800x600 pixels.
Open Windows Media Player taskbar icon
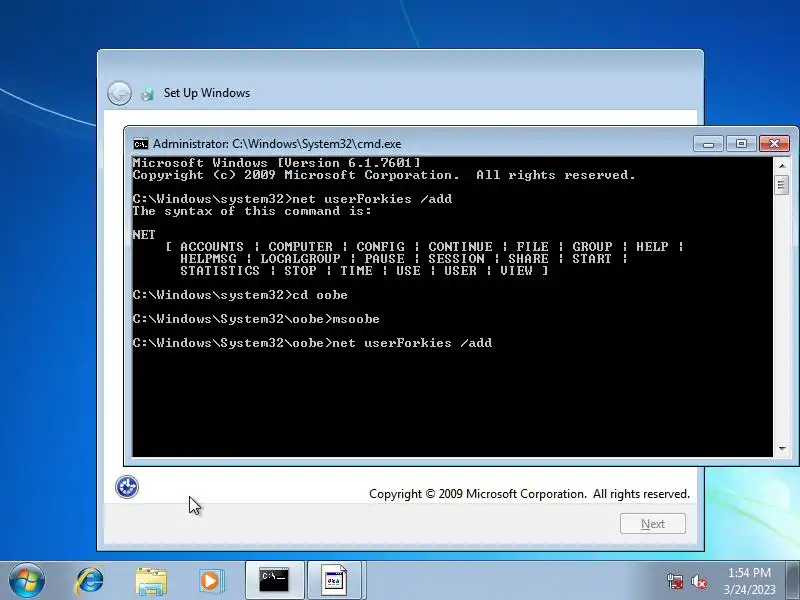210,581
